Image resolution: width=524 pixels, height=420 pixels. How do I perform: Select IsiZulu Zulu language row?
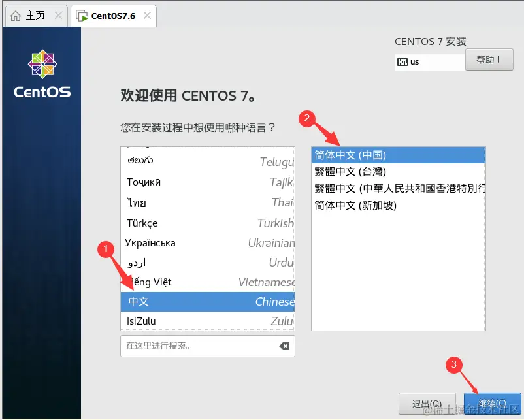tap(208, 321)
